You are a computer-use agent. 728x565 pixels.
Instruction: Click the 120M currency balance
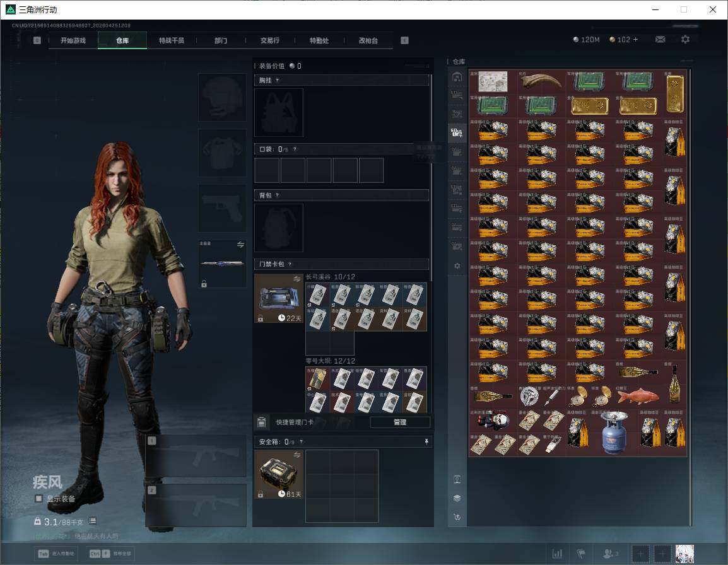point(587,40)
